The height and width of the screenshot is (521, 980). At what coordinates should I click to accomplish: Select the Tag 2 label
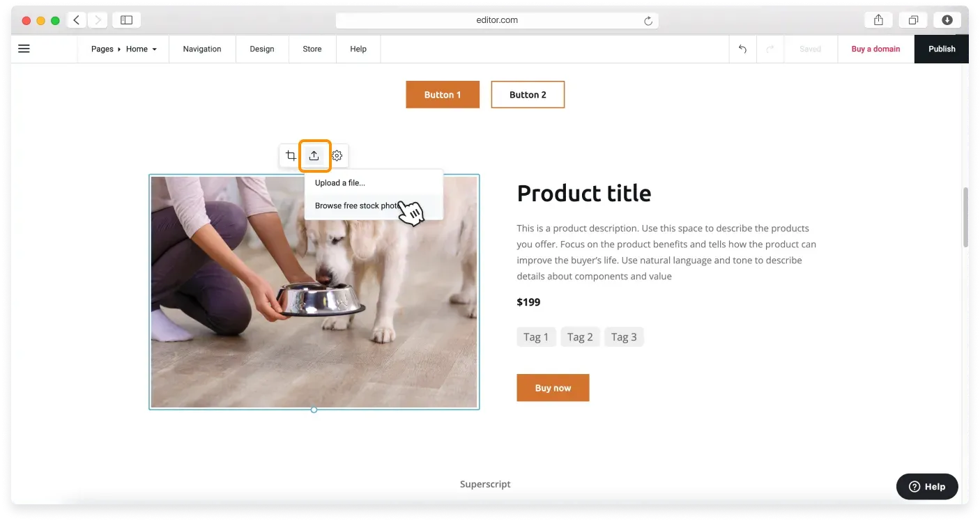[x=580, y=337]
